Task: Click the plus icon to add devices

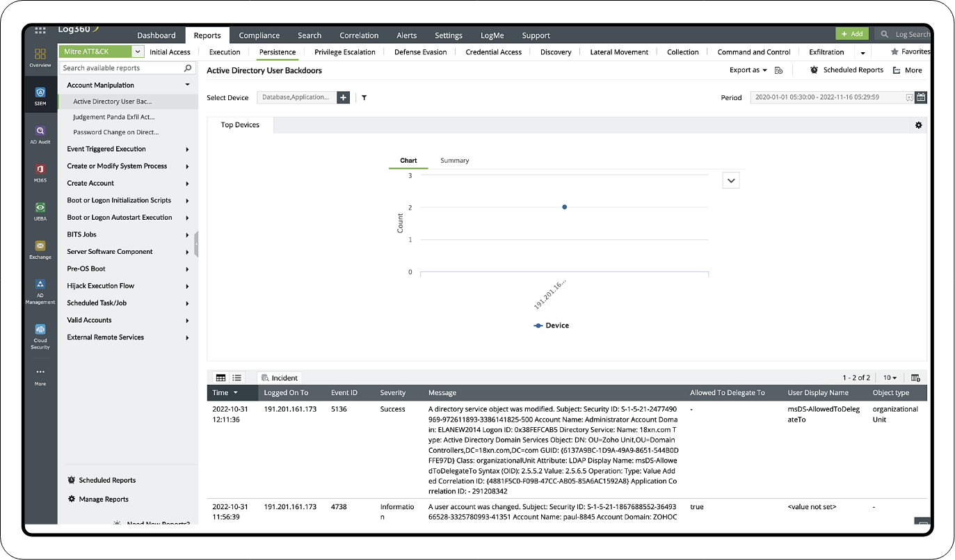Action: tap(343, 98)
